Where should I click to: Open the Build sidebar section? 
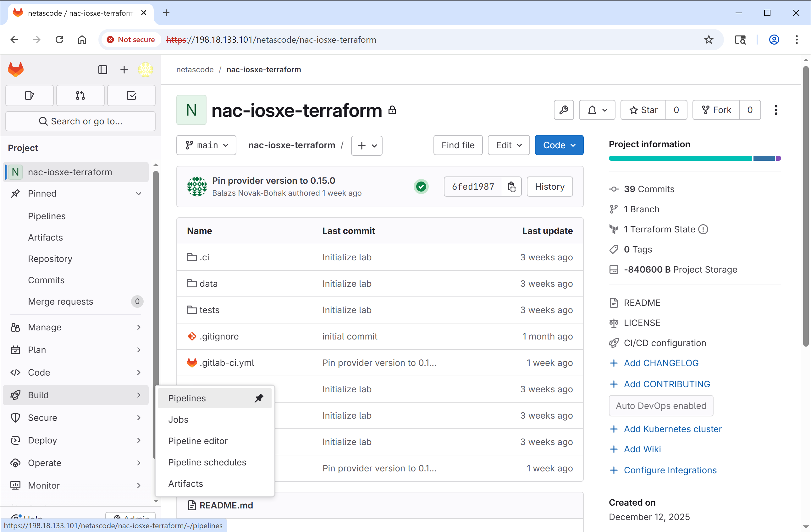(x=76, y=395)
